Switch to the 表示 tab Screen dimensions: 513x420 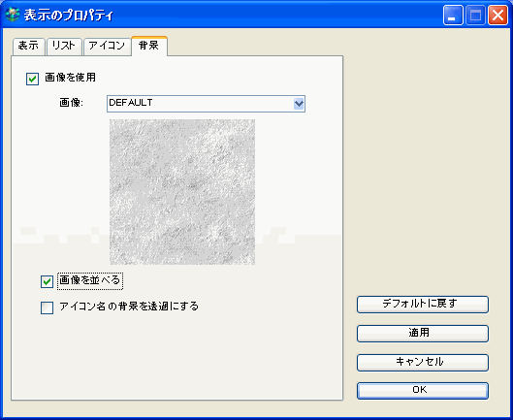pyautogui.click(x=28, y=47)
